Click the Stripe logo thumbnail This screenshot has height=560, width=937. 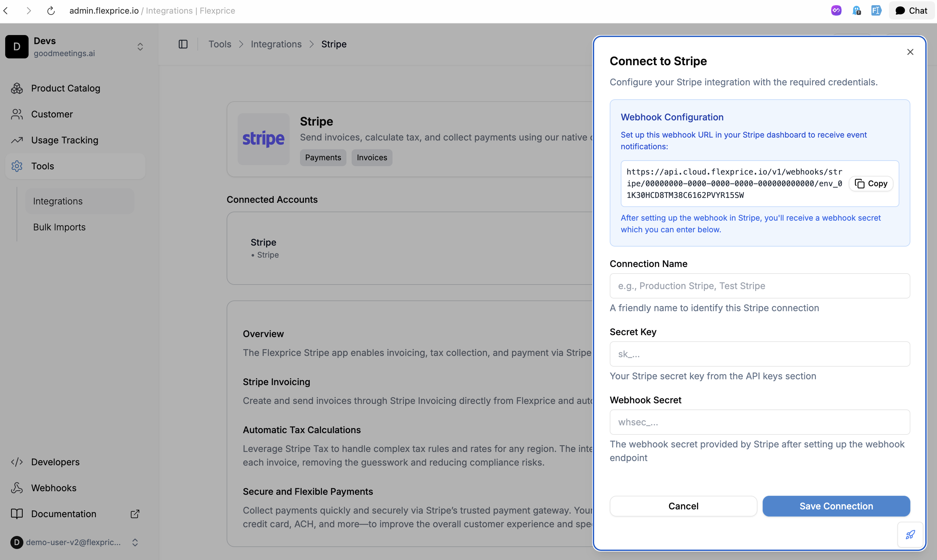pyautogui.click(x=263, y=139)
